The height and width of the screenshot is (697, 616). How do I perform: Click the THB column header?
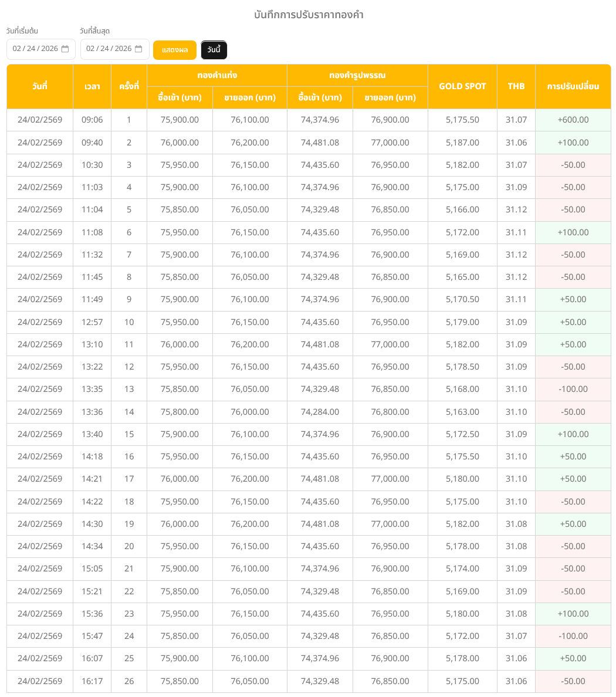click(516, 86)
